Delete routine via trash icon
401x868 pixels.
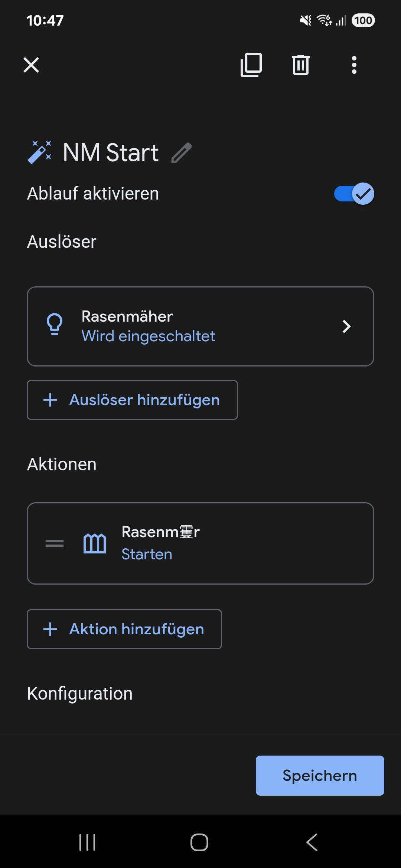click(300, 65)
